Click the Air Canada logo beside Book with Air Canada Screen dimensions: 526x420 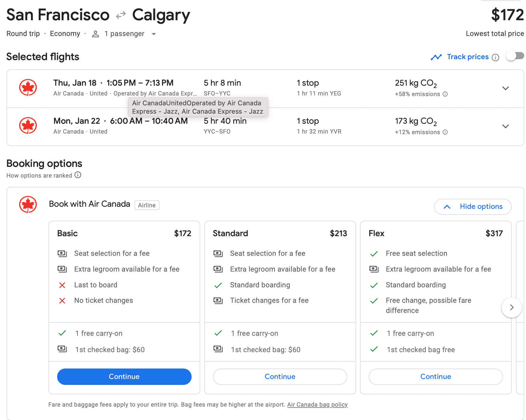pyautogui.click(x=28, y=205)
